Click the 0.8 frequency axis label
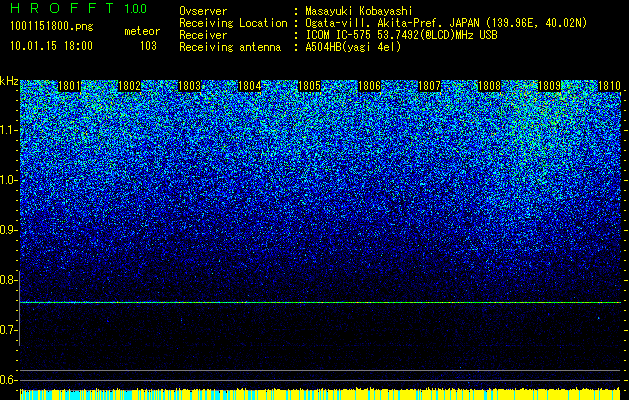This screenshot has width=629, height=400. click(8, 280)
